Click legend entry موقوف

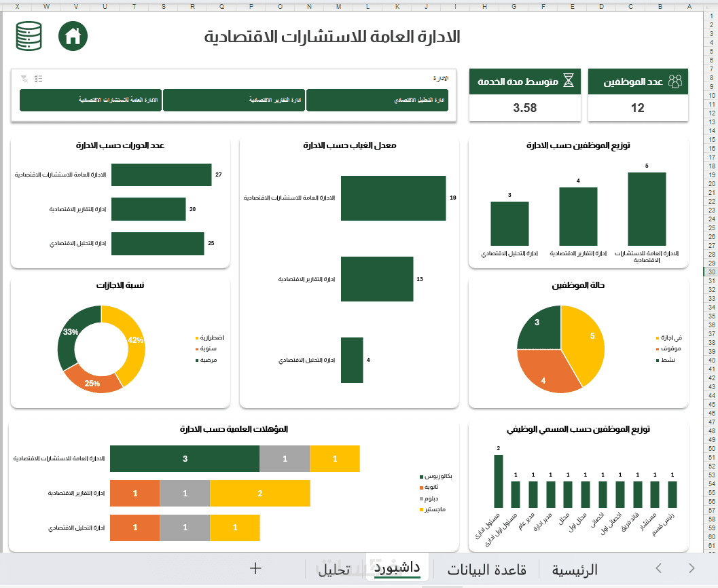(668, 349)
